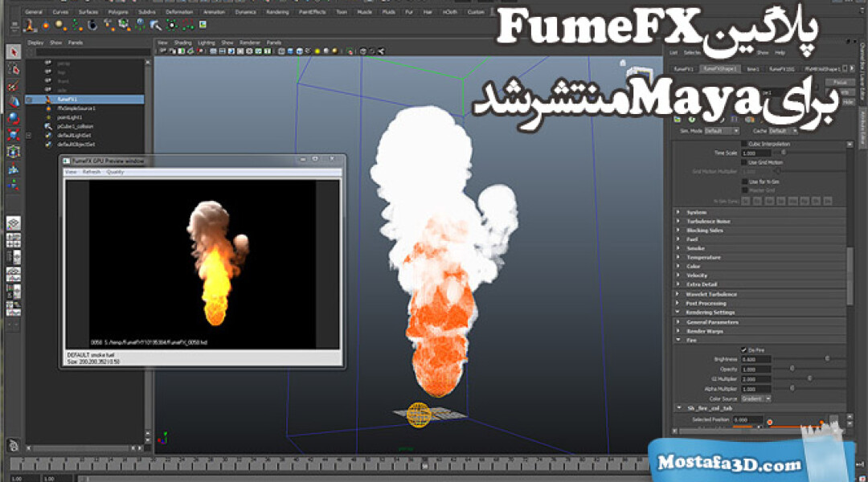Viewport: 868px width, 482px height.
Task: Check the Use Grid Motion option
Action: (x=743, y=162)
